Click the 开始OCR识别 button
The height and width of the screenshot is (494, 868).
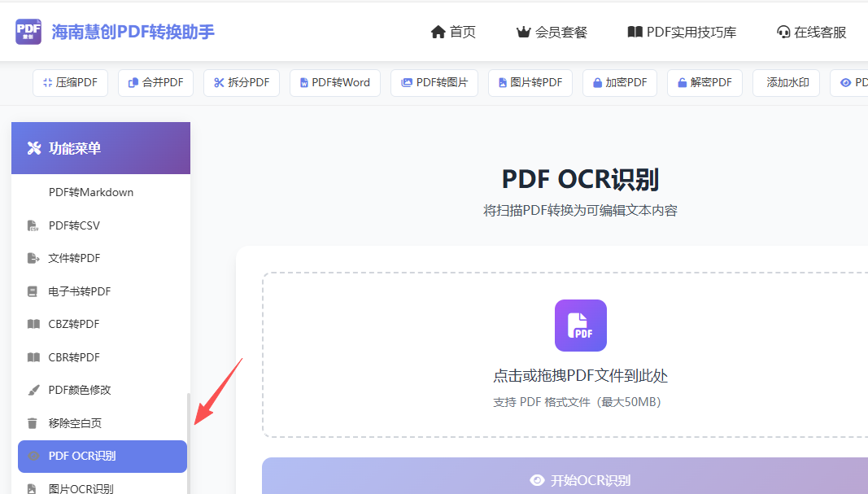pyautogui.click(x=565, y=476)
